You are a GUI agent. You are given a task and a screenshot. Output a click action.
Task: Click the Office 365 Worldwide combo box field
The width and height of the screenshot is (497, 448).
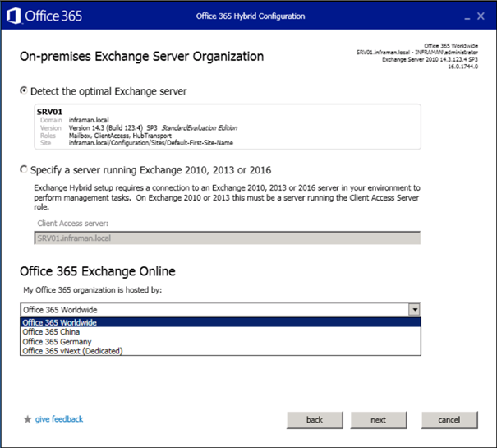214,309
